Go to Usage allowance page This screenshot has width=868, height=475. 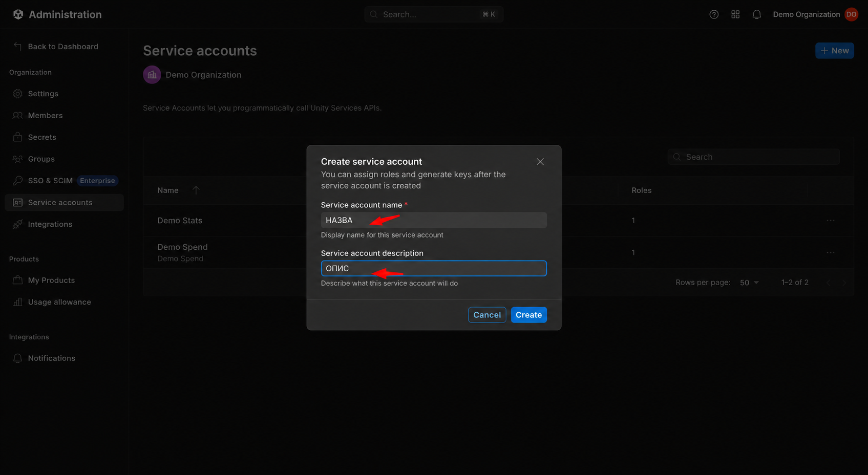[x=64, y=302]
